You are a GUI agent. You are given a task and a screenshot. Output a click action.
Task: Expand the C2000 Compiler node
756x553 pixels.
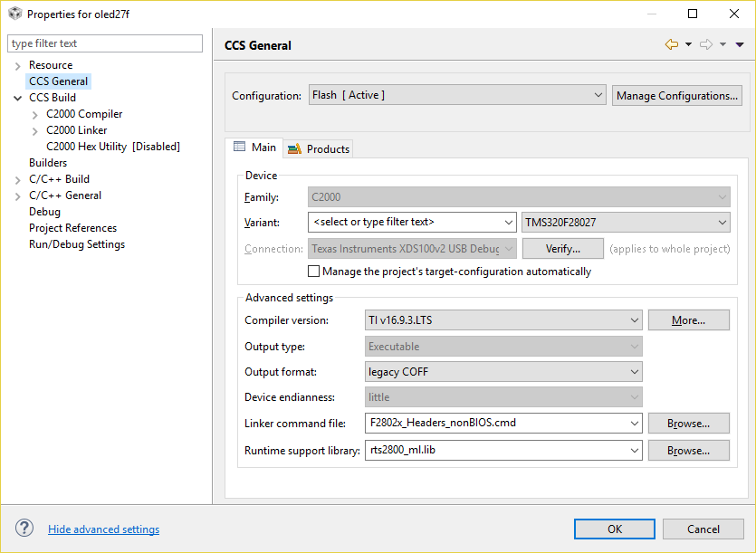[x=35, y=115]
